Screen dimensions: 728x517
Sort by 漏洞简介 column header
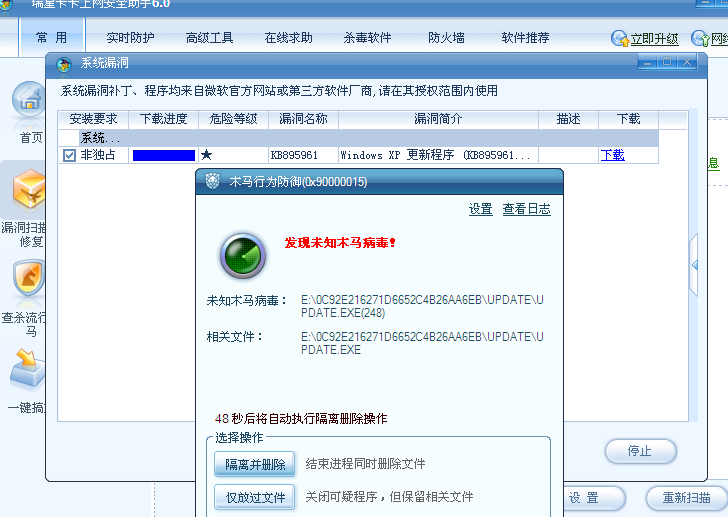click(x=438, y=119)
